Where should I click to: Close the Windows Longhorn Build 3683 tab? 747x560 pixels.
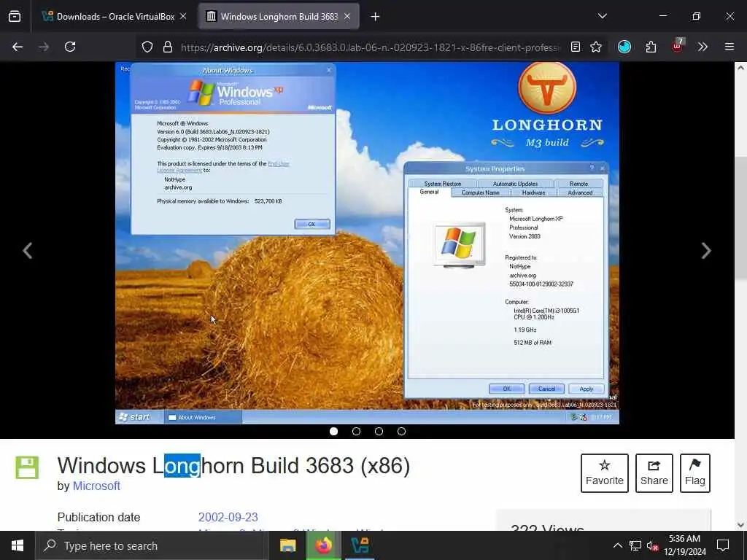[347, 17]
